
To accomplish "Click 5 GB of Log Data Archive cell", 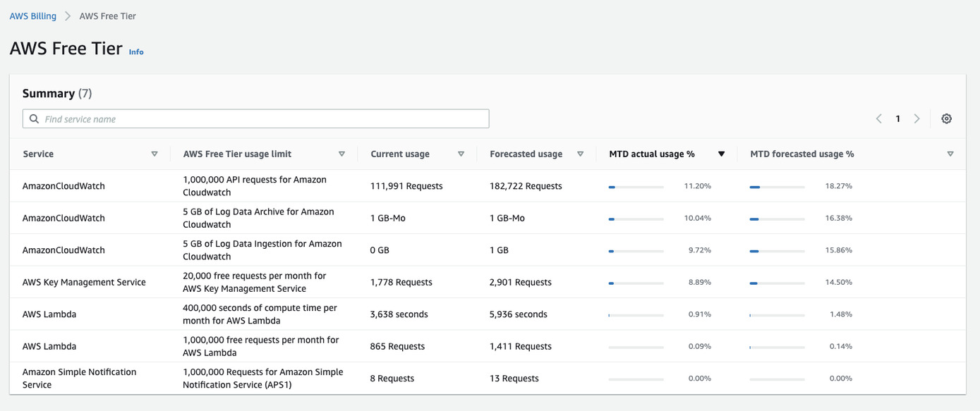I will point(258,218).
